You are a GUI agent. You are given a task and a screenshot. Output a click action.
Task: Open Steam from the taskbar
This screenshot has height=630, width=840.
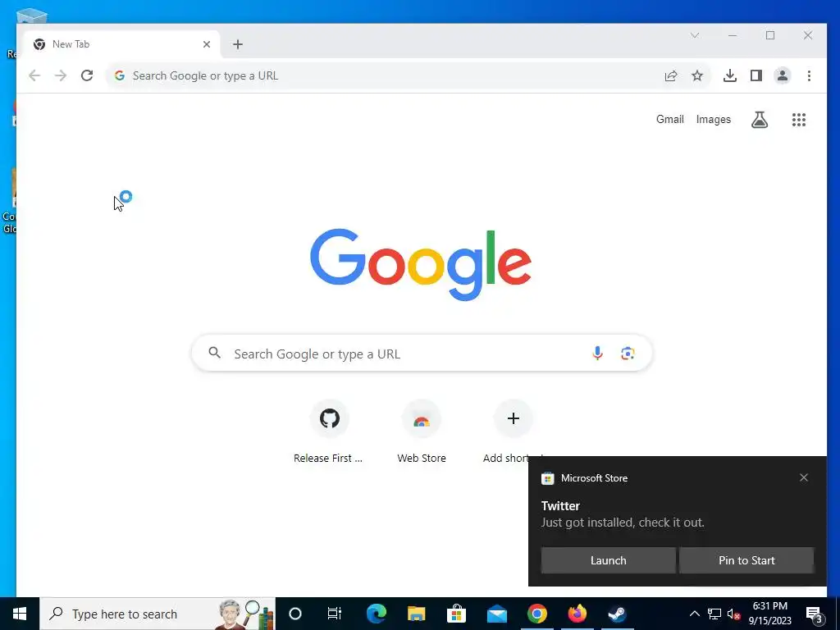pyautogui.click(x=617, y=614)
